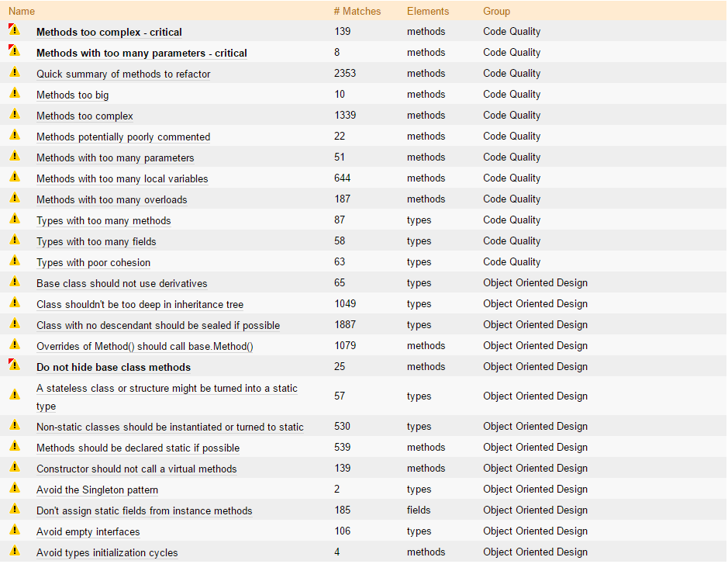Click warning icon next to Methods too big

click(x=14, y=94)
